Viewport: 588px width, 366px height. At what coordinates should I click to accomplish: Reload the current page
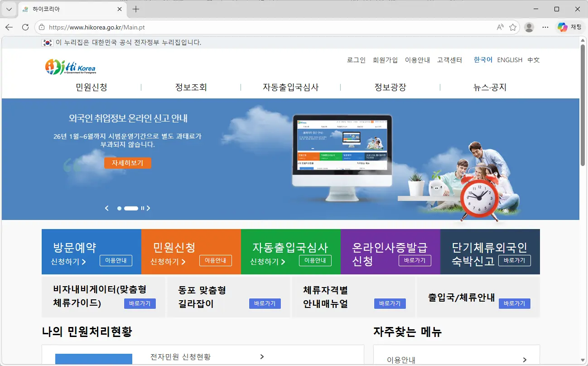click(25, 27)
